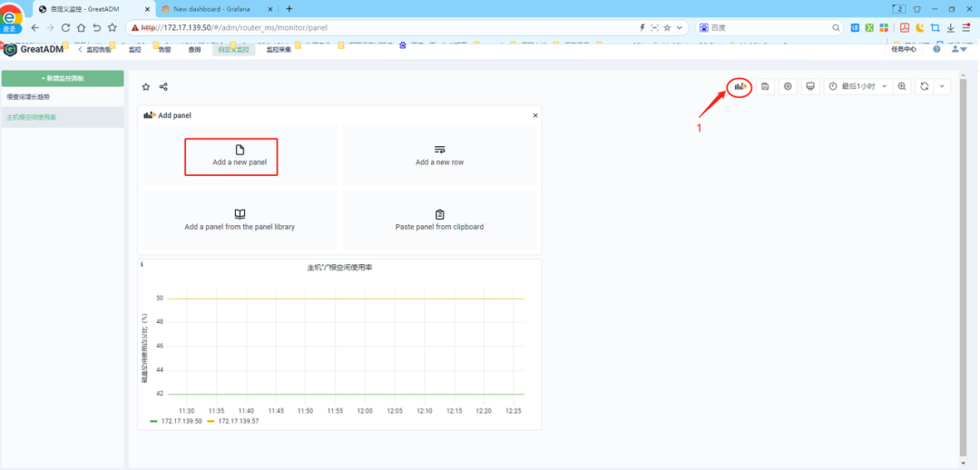Expand the address bar dropdown chevron

point(680,27)
